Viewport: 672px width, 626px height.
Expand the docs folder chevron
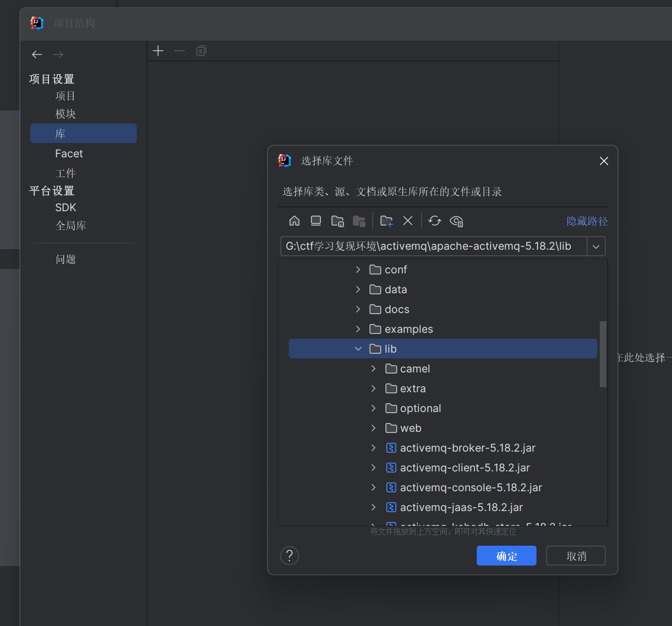(x=358, y=309)
